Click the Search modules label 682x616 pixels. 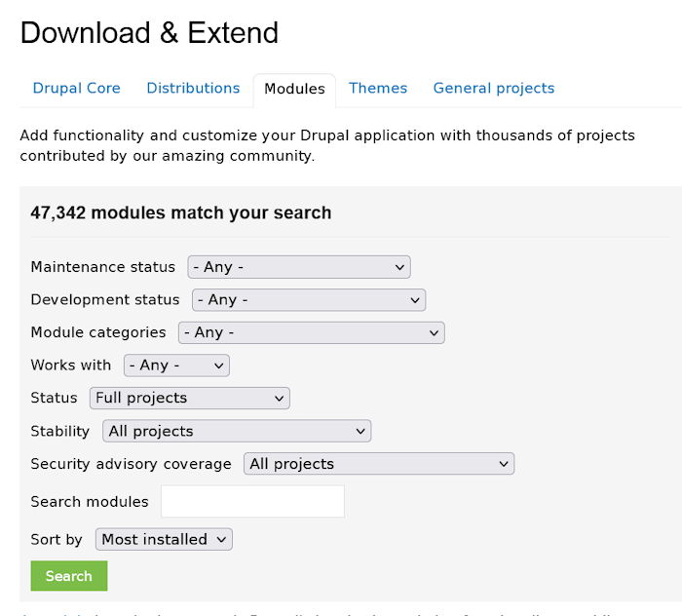point(90,502)
